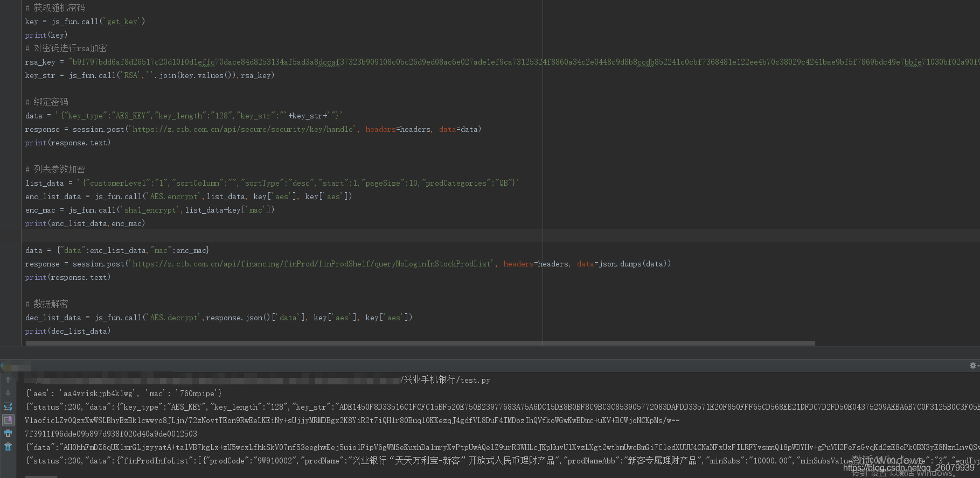
Task: Toggle soft-wrap for console output
Action: pyautogui.click(x=8, y=406)
